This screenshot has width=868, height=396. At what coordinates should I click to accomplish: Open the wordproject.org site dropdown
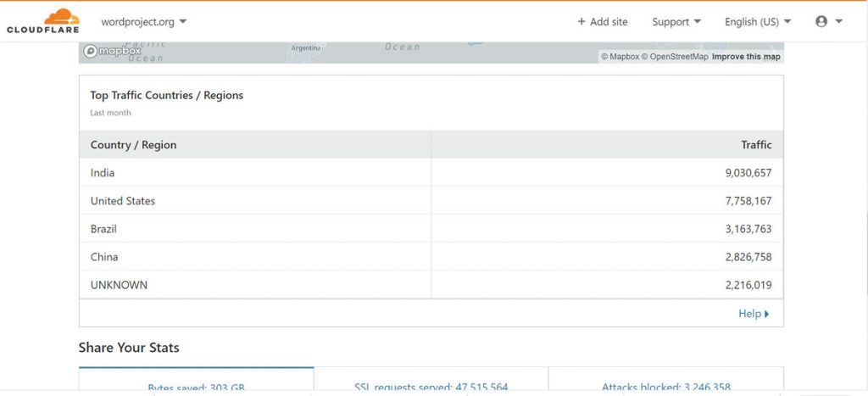click(143, 21)
